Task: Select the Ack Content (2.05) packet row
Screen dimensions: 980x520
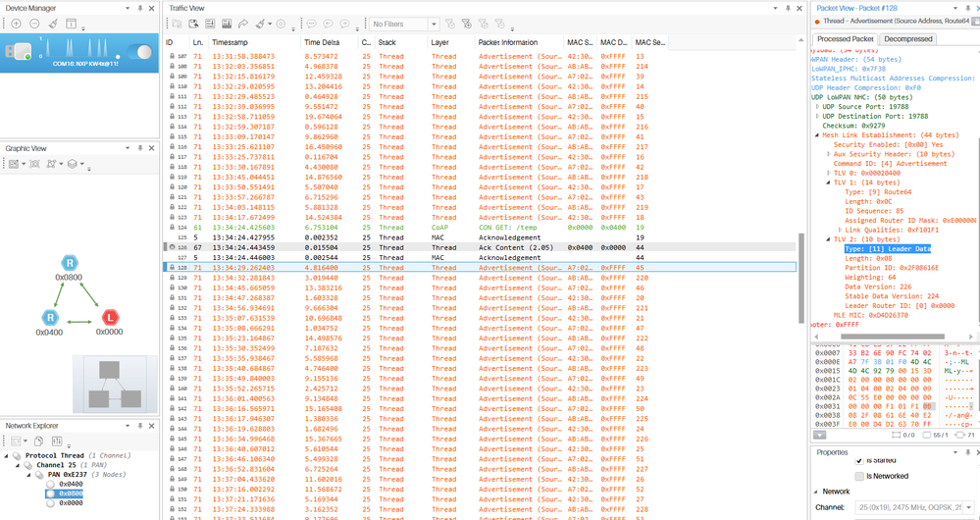Action: click(479, 247)
